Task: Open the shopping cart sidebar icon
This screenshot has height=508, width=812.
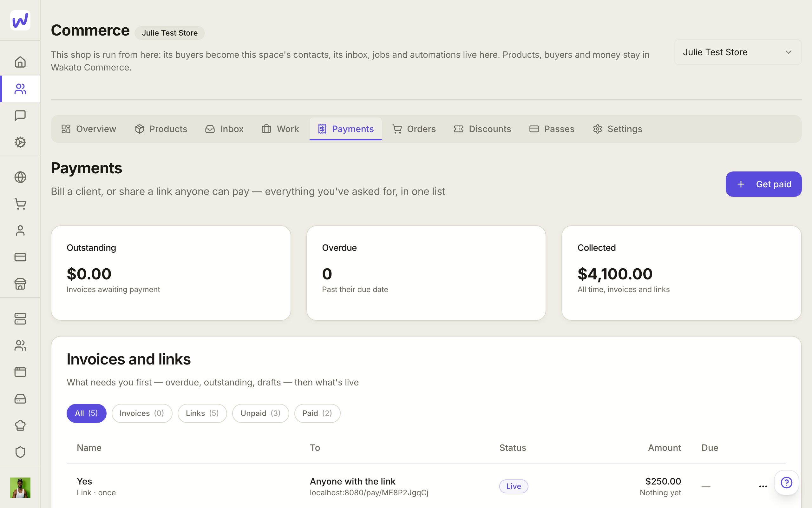Action: pos(20,204)
